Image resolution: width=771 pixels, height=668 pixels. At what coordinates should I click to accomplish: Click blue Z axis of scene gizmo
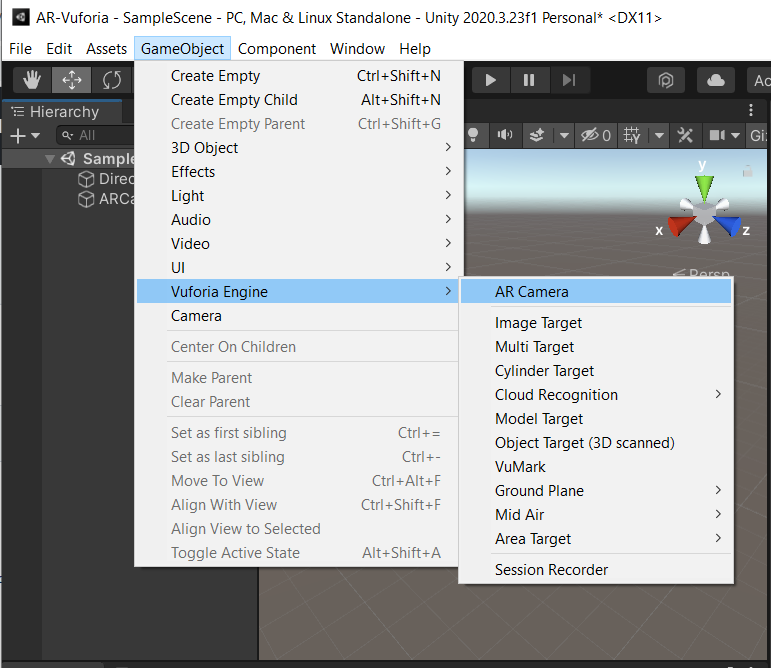(x=729, y=226)
